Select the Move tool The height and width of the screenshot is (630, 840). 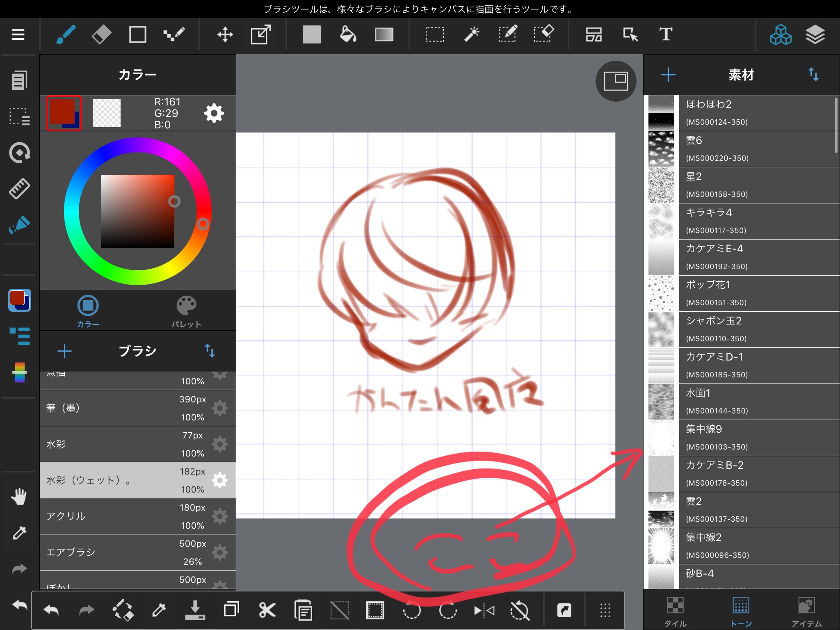(x=225, y=34)
